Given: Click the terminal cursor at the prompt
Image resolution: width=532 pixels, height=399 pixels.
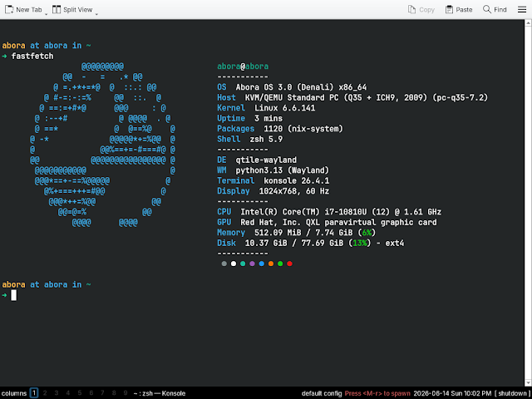Looking at the screenshot, I should coord(13,295).
